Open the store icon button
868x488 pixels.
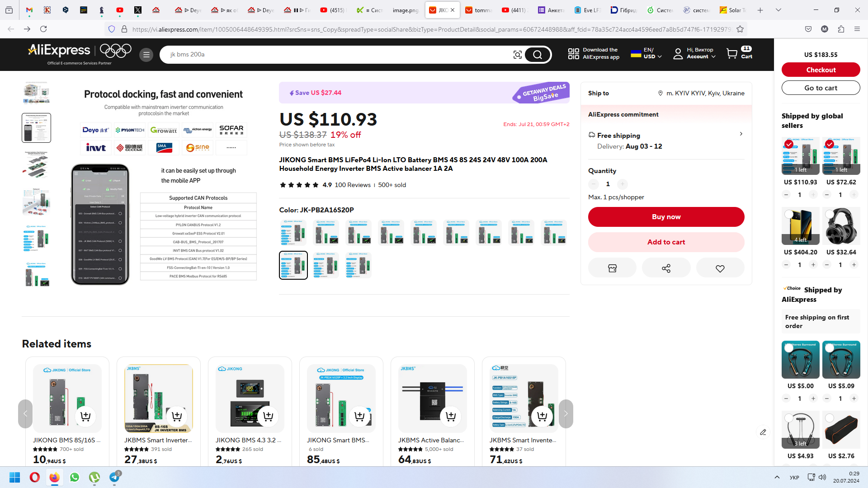pos(612,268)
